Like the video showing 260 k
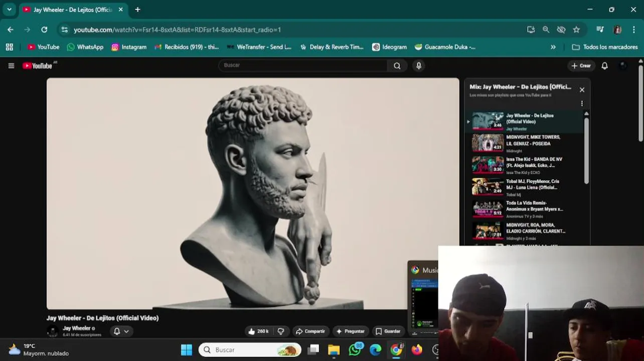Viewport: 644px width, 361px height. 259,331
